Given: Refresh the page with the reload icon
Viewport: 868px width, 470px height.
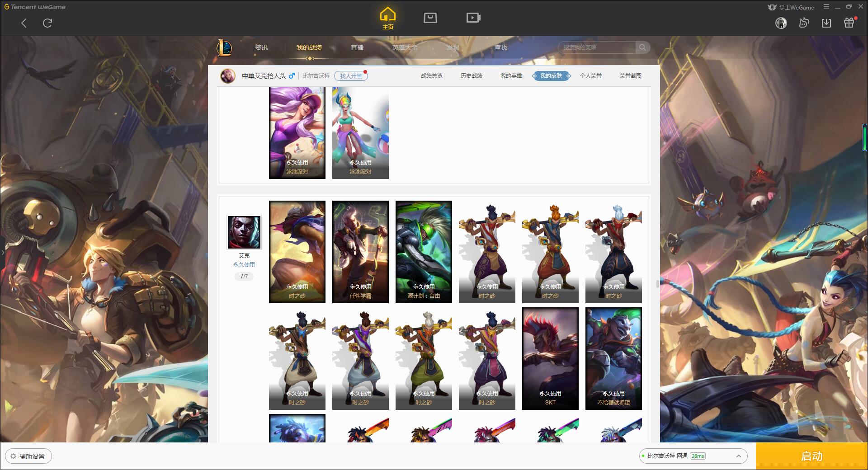Looking at the screenshot, I should pyautogui.click(x=47, y=23).
